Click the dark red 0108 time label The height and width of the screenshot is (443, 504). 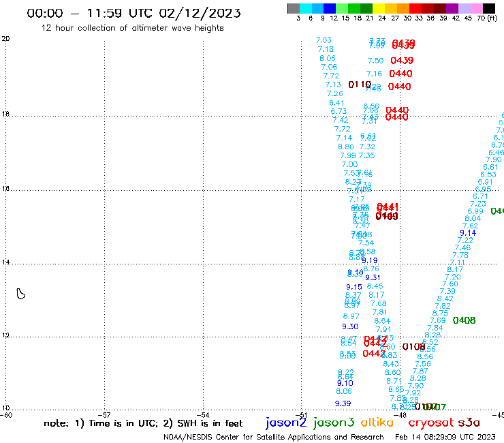[414, 347]
